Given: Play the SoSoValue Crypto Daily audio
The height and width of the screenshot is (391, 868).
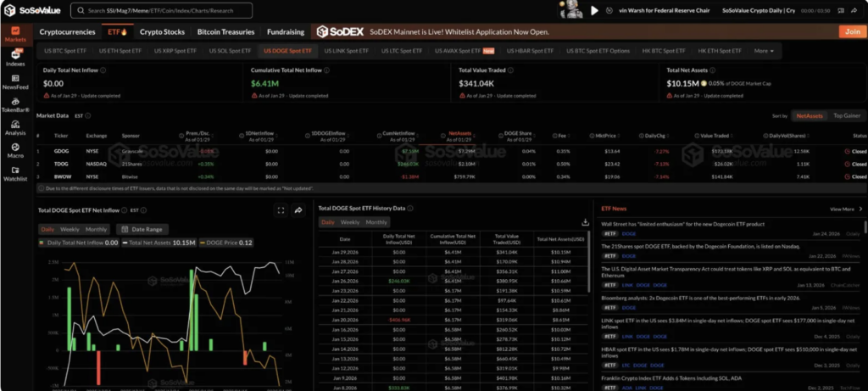Looking at the screenshot, I should (594, 10).
